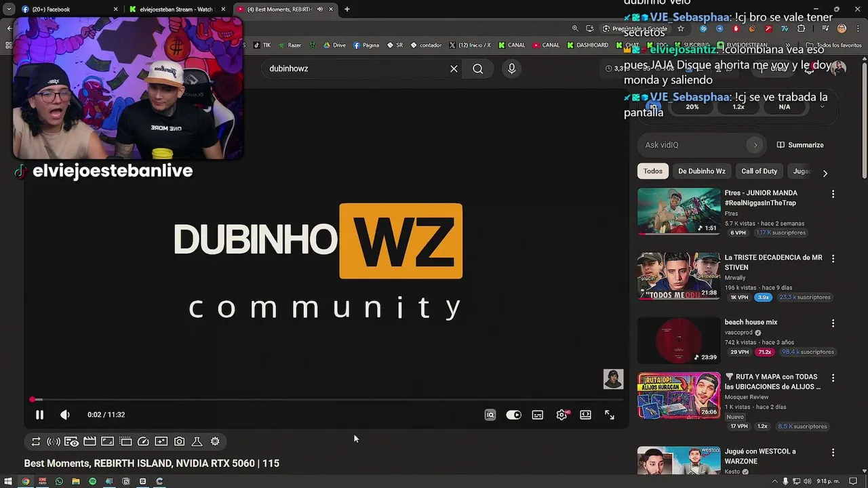Toggle the autoplay switch in the player
Viewport: 868px width, 488px height.
pos(514,415)
